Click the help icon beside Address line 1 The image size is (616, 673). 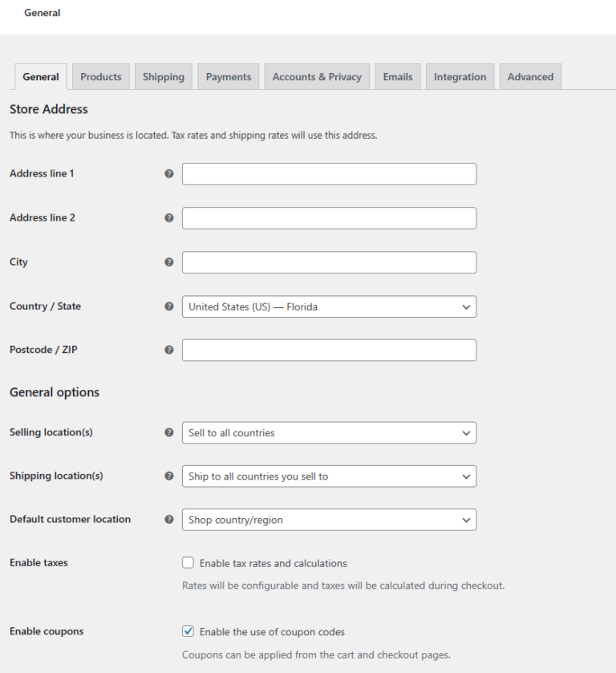point(168,173)
